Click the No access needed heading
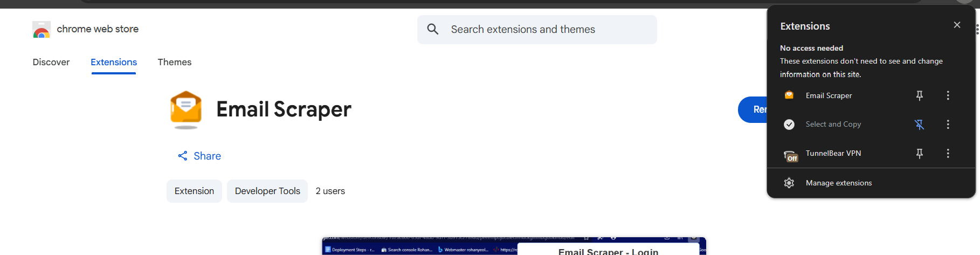Screen dimensions: 980x255 [811, 48]
